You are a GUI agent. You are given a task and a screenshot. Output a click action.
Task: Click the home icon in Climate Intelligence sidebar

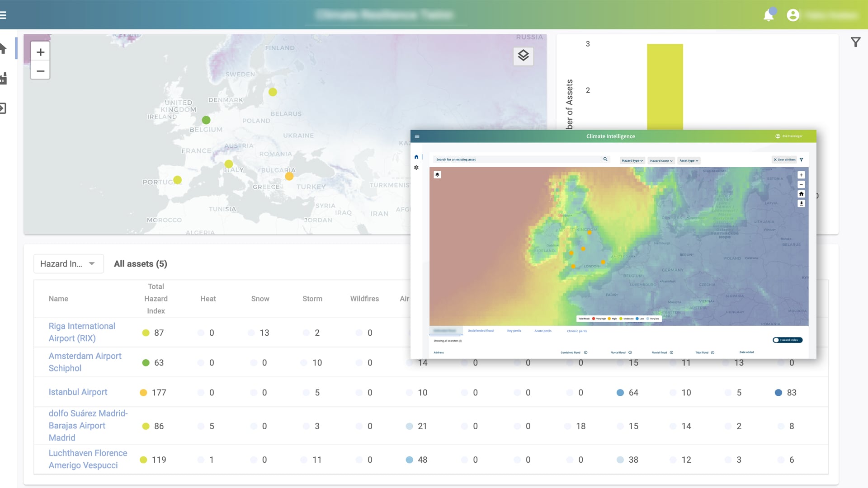[416, 157]
